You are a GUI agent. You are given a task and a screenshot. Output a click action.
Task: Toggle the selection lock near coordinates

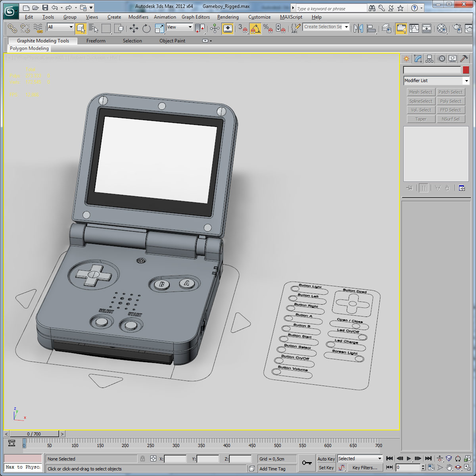pyautogui.click(x=142, y=459)
